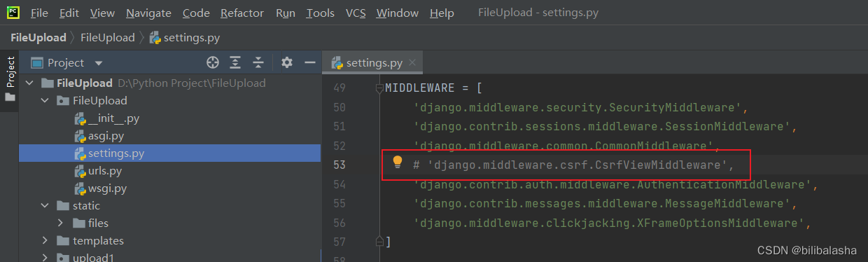Open the File menu
This screenshot has width=868, height=262.
click(x=39, y=13)
